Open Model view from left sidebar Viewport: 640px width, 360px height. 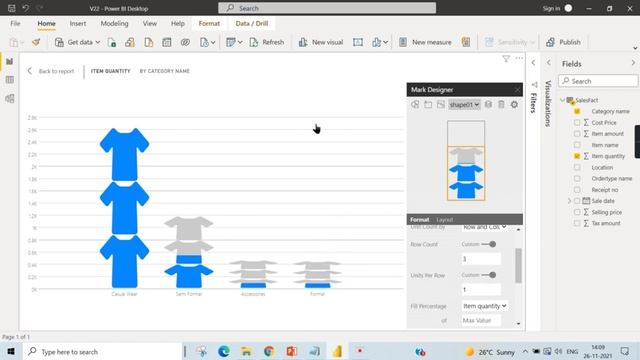click(x=9, y=98)
